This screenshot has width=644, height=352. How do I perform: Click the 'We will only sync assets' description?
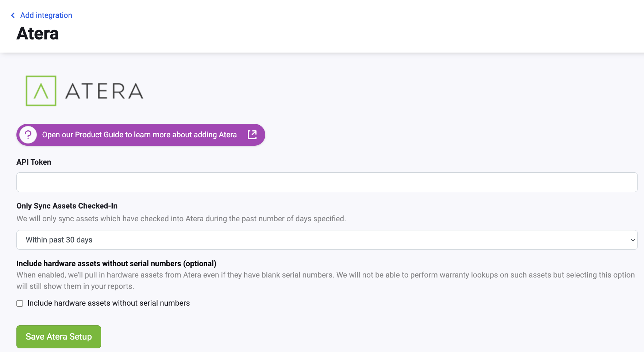click(181, 219)
